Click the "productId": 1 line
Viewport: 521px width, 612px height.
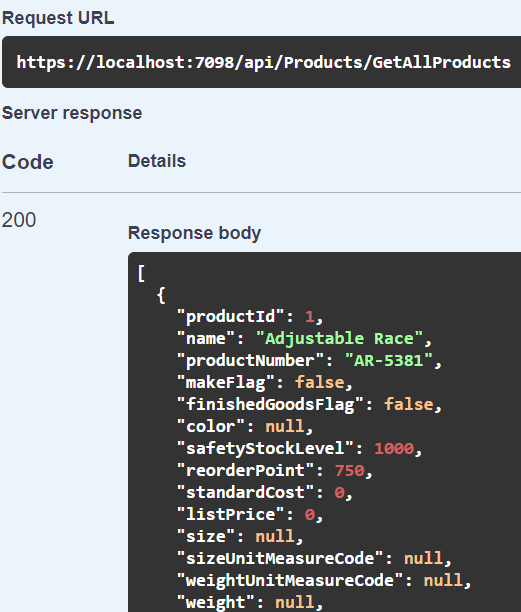click(x=250, y=317)
